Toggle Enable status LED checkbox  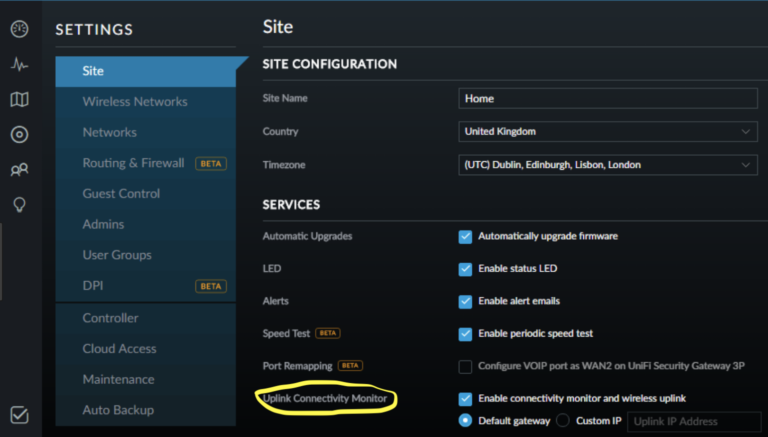coord(465,269)
